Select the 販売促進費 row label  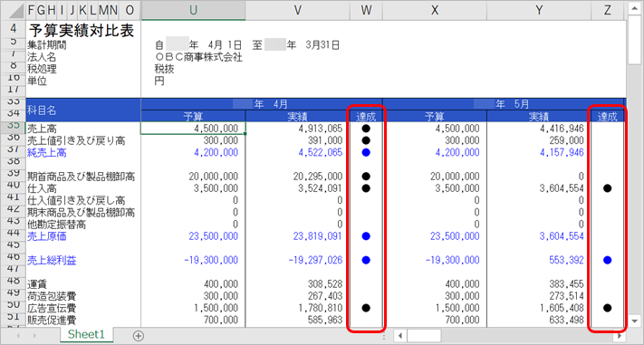(52, 320)
